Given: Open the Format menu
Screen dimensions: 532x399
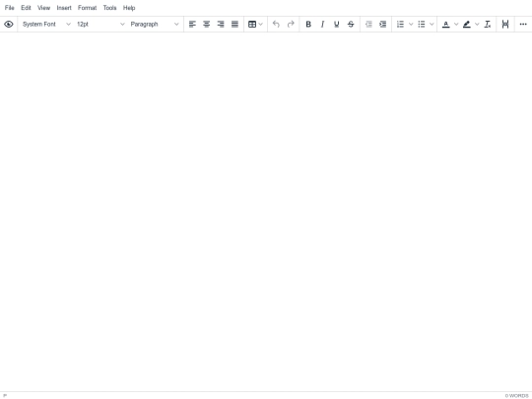Looking at the screenshot, I should (88, 8).
